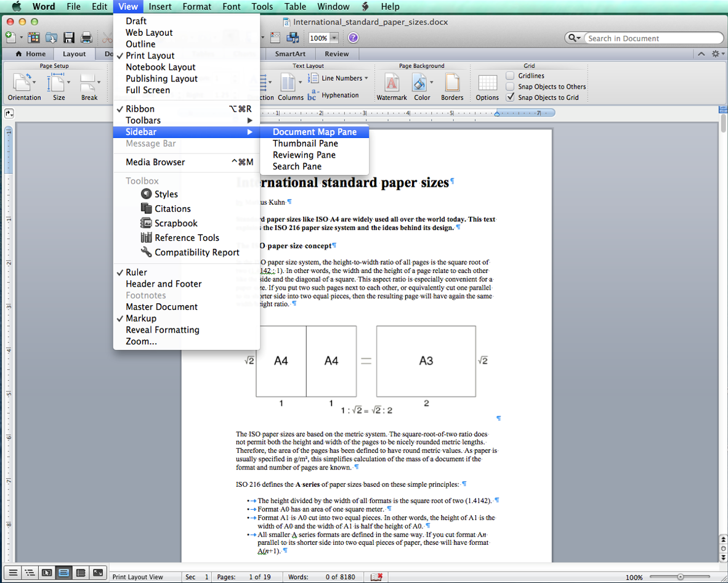Screen dimensions: 728x583
Task: Open Help with the purple question icon
Action: tap(353, 38)
